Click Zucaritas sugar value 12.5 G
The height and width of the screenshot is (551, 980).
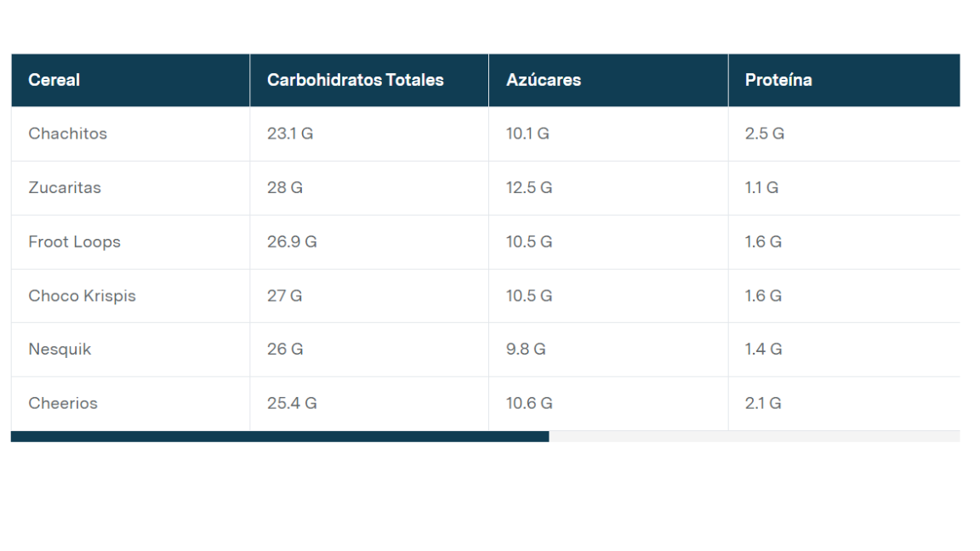tap(529, 188)
